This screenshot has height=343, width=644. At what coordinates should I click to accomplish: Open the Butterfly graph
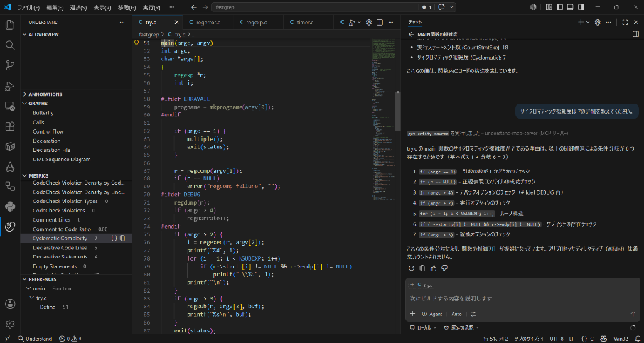point(43,113)
